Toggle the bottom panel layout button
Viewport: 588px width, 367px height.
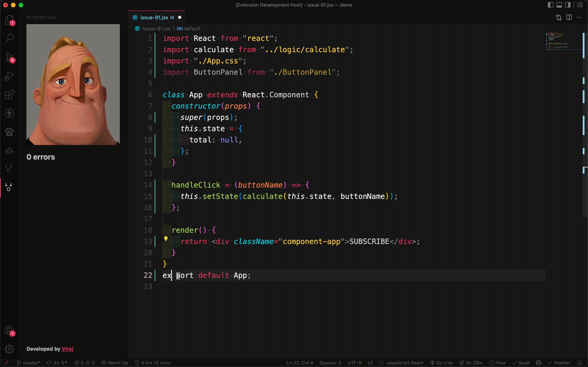pos(559,5)
